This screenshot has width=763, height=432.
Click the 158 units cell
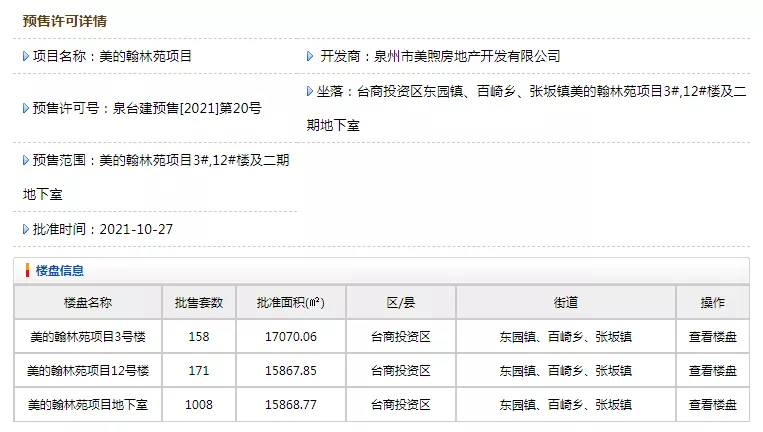pyautogui.click(x=199, y=337)
